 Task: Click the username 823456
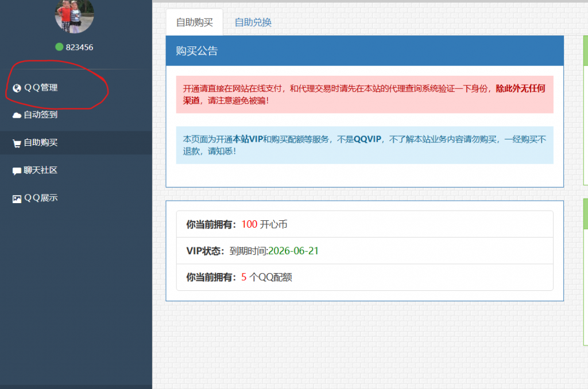[79, 47]
